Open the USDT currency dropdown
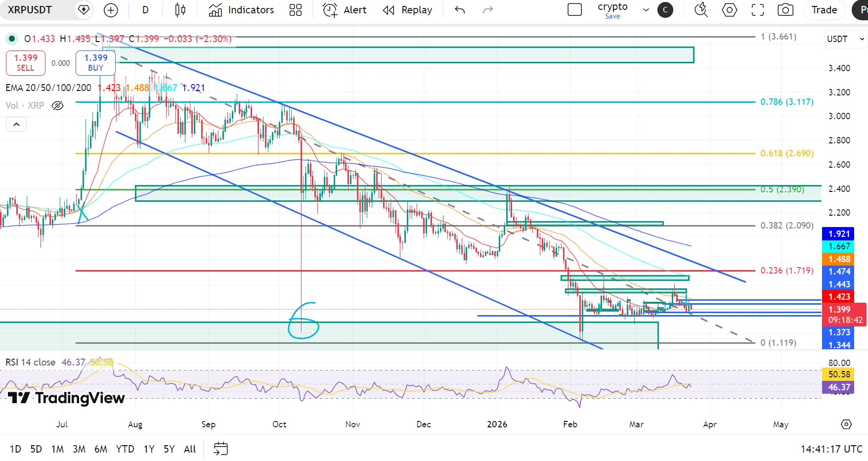The image size is (868, 461). pyautogui.click(x=846, y=39)
